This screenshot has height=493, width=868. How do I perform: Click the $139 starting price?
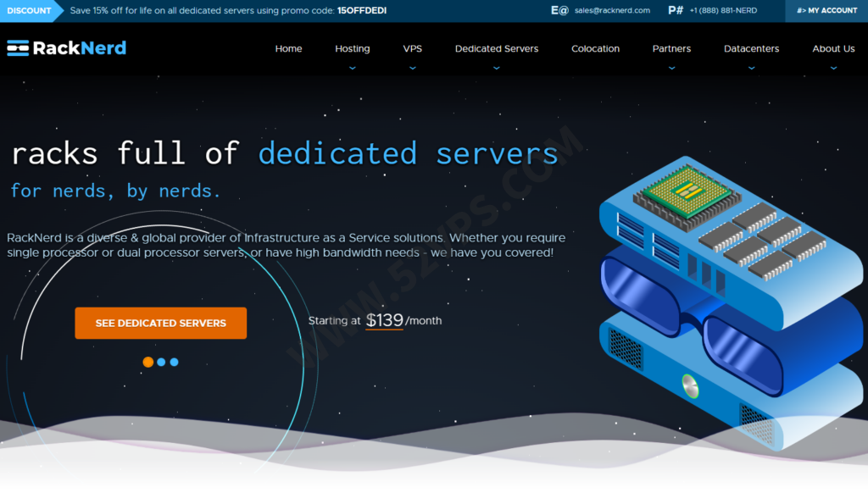pos(384,320)
